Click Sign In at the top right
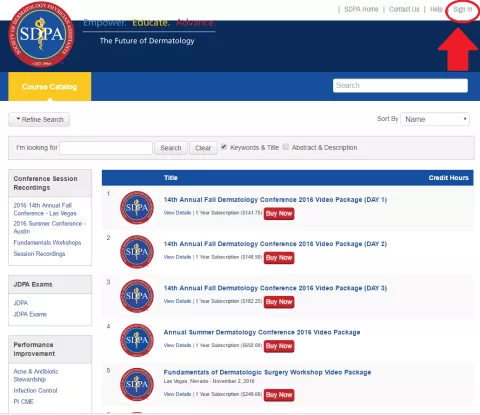The height and width of the screenshot is (415, 480). point(463,9)
